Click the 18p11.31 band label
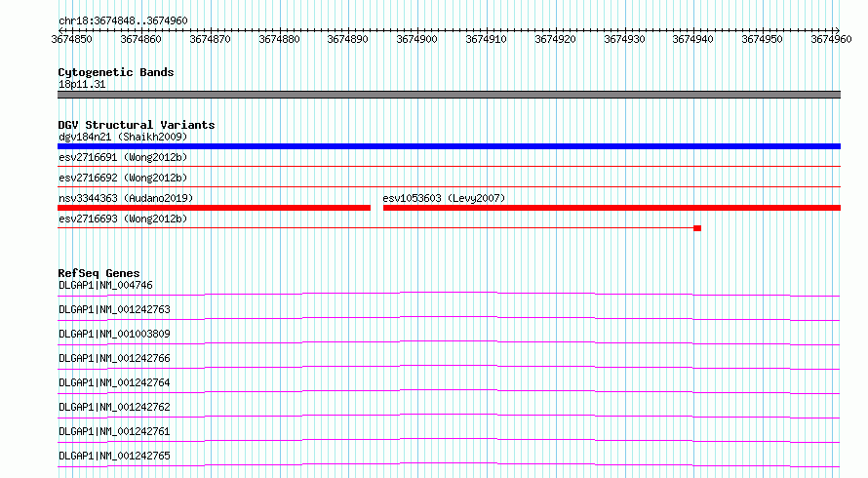 (x=82, y=84)
